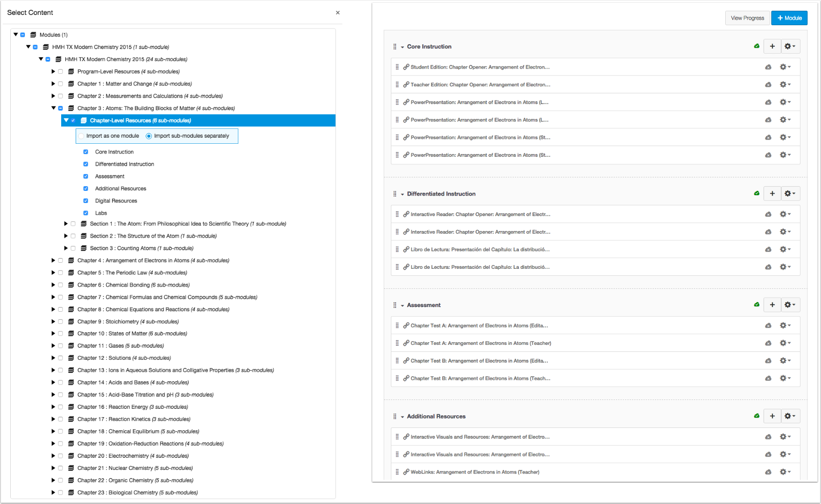Click the modules stack icon next to Chapter 1
821x504 pixels.
pos(71,84)
